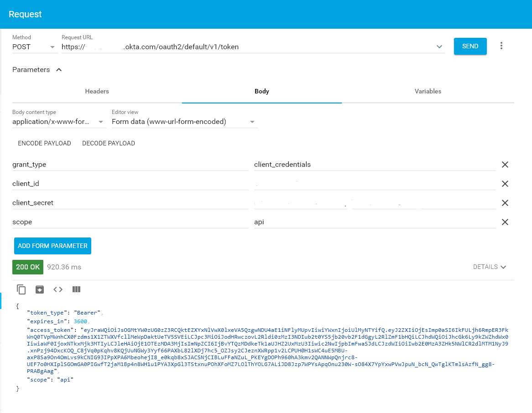Screen dimensions: 532x413
Task: Expand the response DETAILS panel
Action: [x=490, y=267]
